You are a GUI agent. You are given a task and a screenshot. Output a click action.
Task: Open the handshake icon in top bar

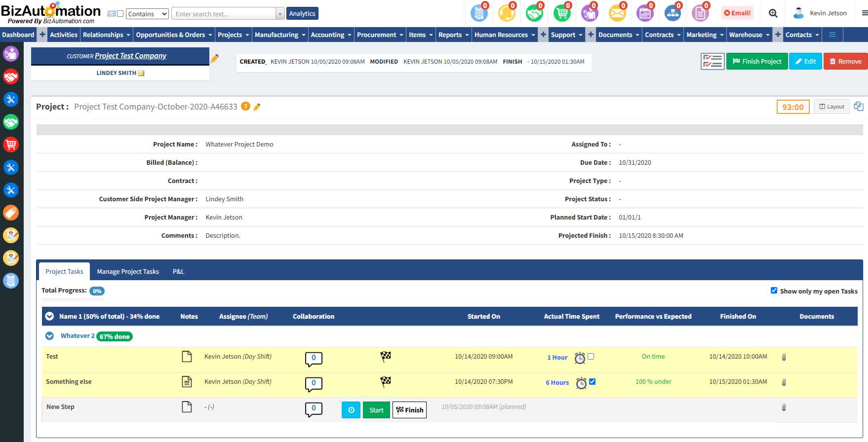click(x=534, y=13)
